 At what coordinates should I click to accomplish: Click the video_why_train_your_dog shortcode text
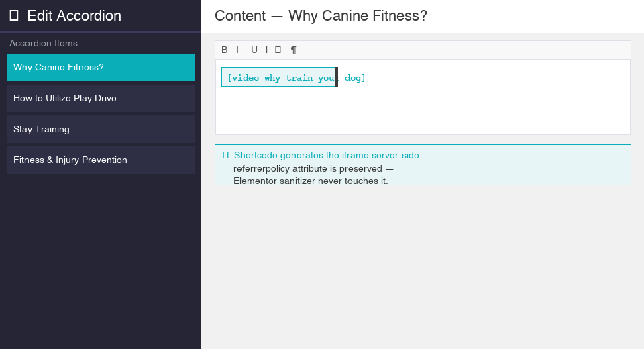coord(296,78)
